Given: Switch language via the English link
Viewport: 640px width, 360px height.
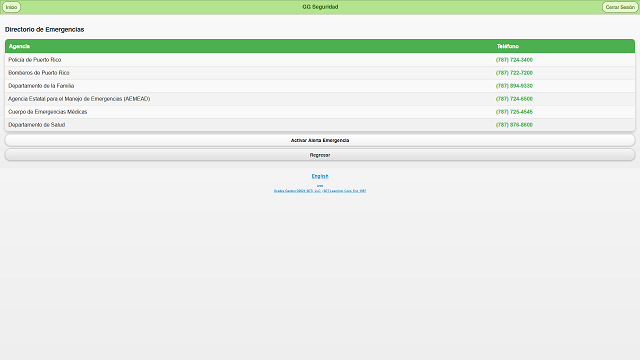Looking at the screenshot, I should 320,176.
